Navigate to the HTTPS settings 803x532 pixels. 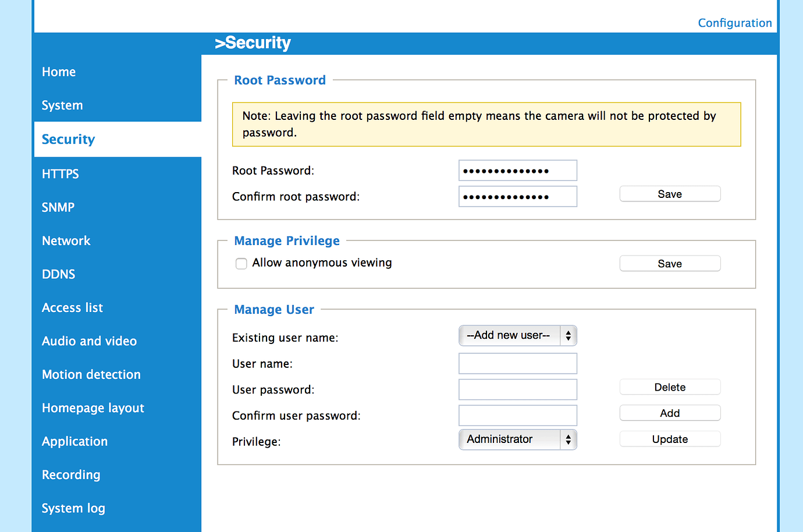(60, 173)
